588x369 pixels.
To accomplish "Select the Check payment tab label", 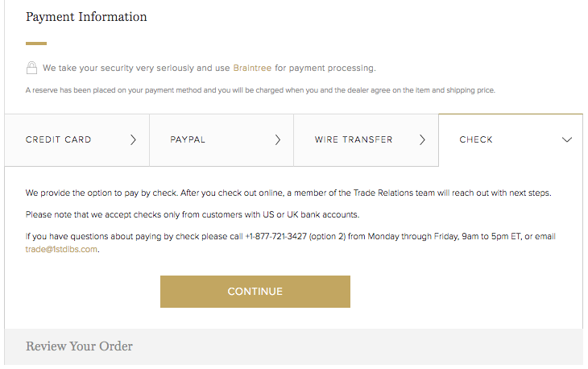I will 476,139.
